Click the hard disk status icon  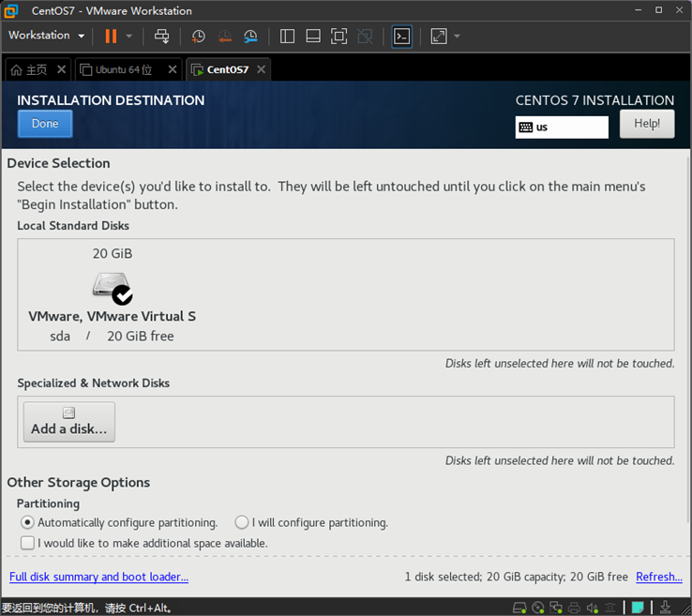pos(519,608)
